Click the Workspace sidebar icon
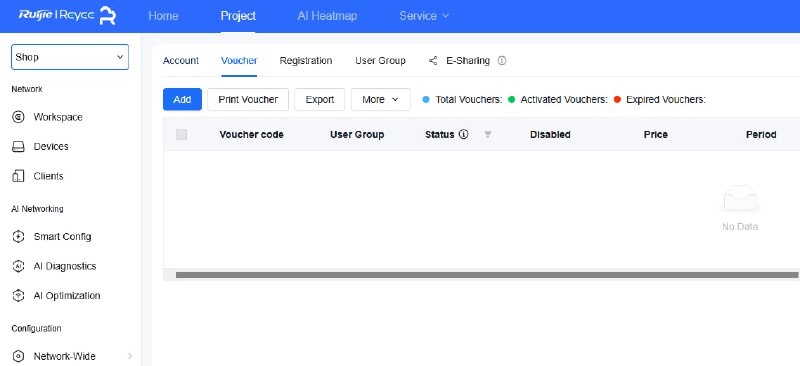The image size is (800, 366). pos(18,117)
